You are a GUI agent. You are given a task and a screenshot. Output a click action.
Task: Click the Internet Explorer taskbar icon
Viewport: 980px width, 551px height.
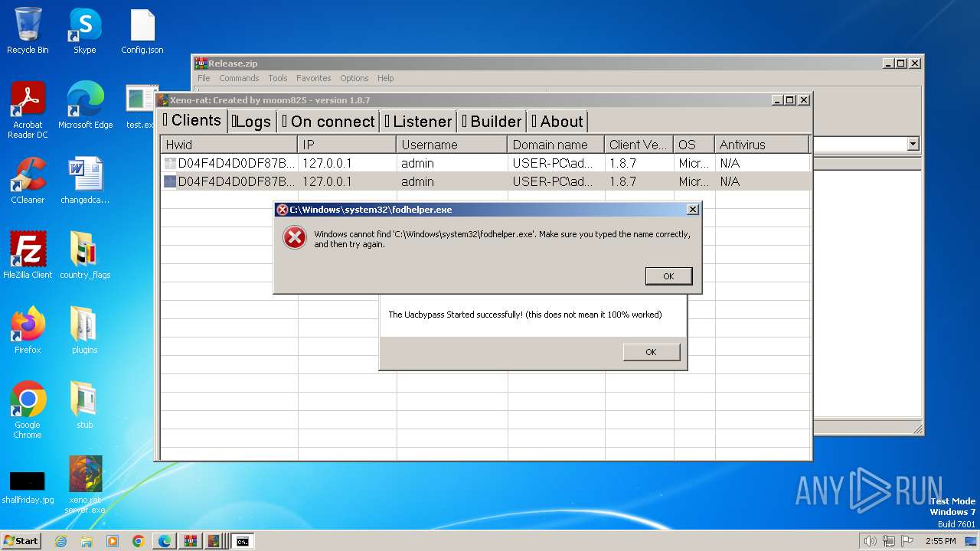click(x=60, y=541)
